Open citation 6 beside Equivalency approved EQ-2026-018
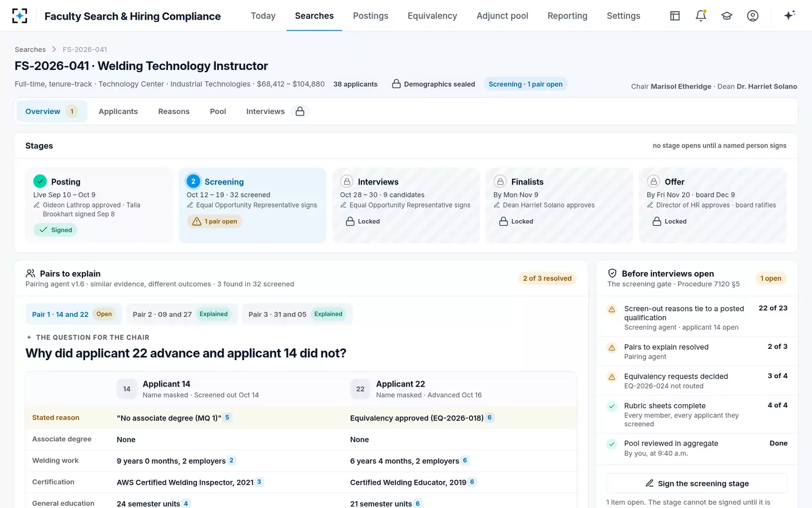 (x=489, y=418)
